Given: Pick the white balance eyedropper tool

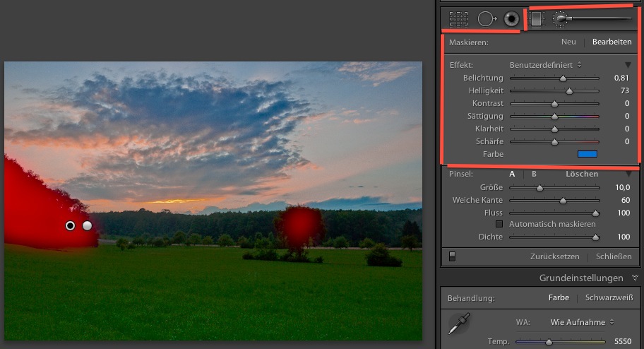Looking at the screenshot, I should point(459,325).
